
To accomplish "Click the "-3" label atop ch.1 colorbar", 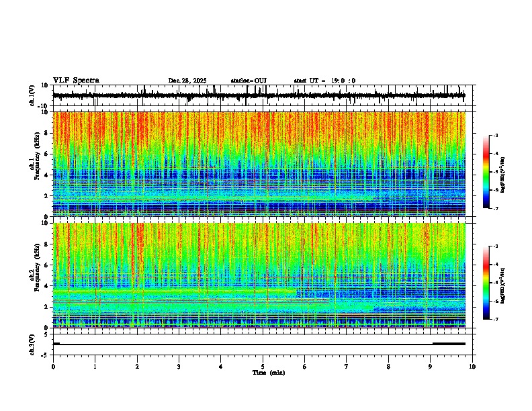I will tap(495, 135).
